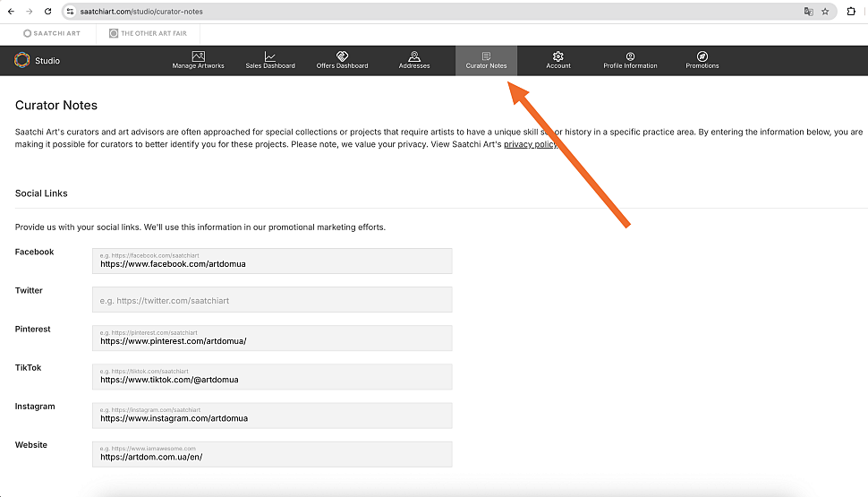868x497 pixels.
Task: Open the Account gear icon
Action: pyautogui.click(x=558, y=56)
